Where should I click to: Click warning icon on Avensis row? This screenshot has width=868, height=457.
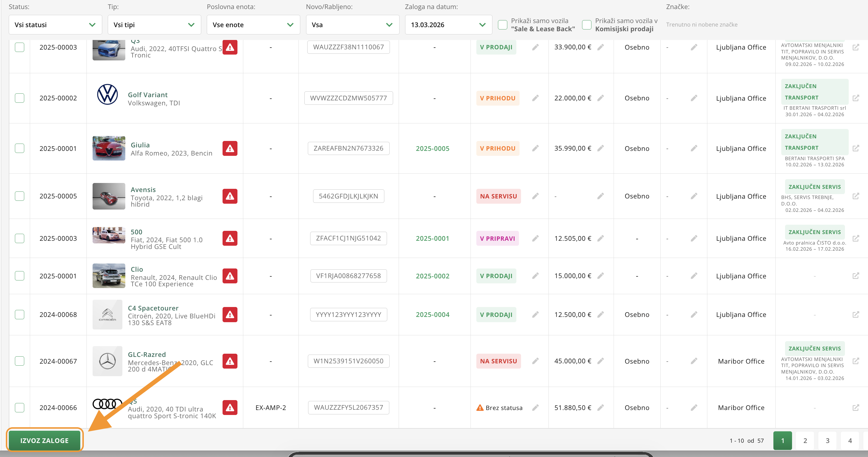pos(230,196)
